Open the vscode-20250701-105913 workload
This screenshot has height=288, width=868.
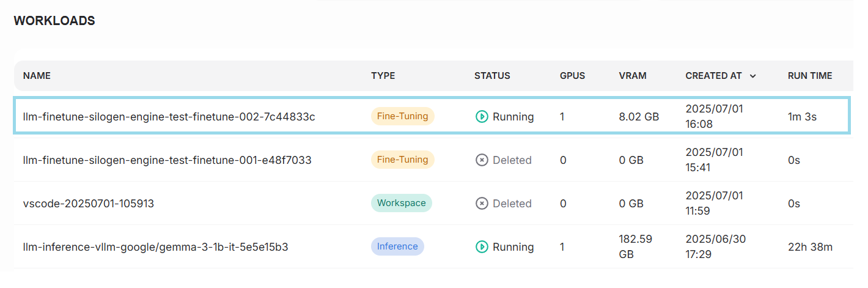89,204
